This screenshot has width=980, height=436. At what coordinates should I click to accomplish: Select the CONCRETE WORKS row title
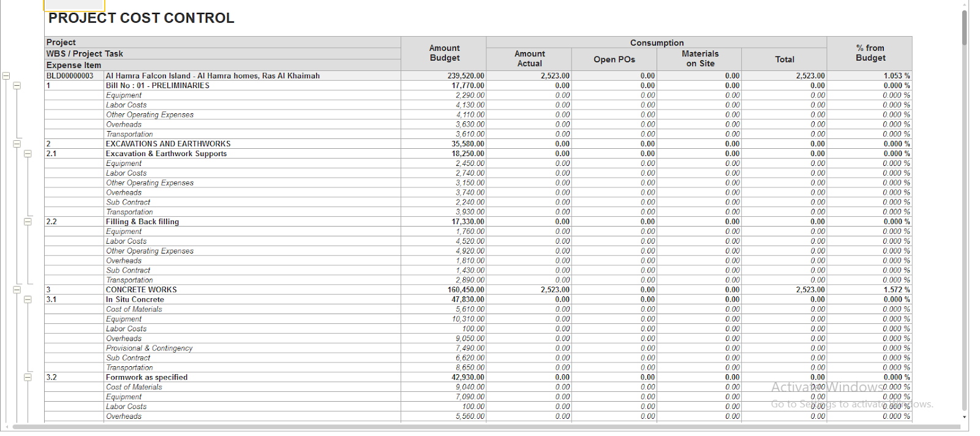pyautogui.click(x=141, y=290)
